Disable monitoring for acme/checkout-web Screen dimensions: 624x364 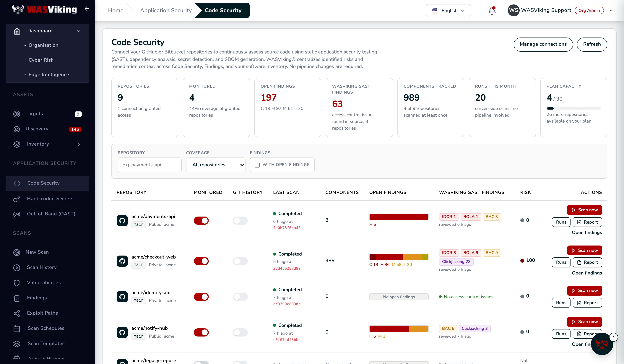tap(201, 261)
